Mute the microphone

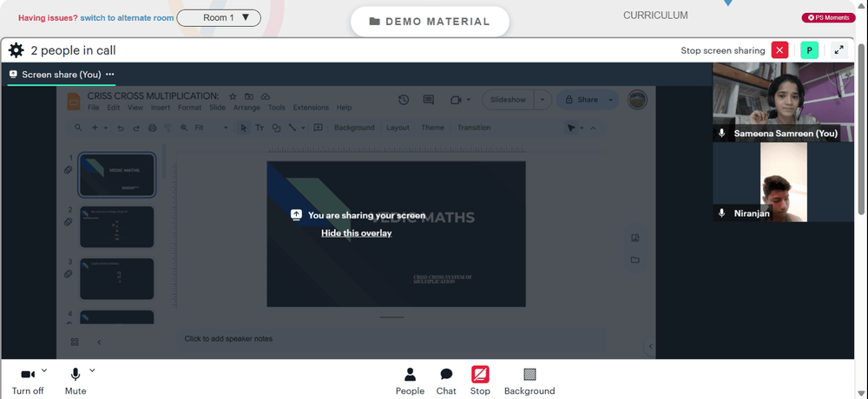[x=76, y=382]
